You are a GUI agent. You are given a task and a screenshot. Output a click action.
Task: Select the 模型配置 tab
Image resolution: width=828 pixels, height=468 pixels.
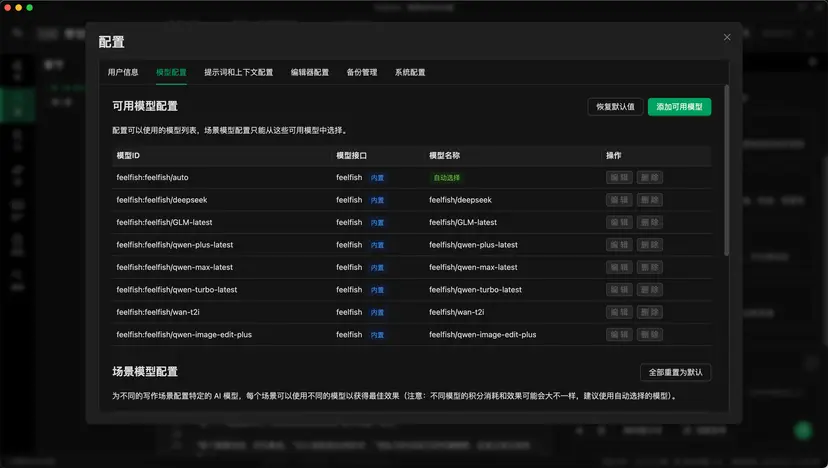tap(171, 73)
